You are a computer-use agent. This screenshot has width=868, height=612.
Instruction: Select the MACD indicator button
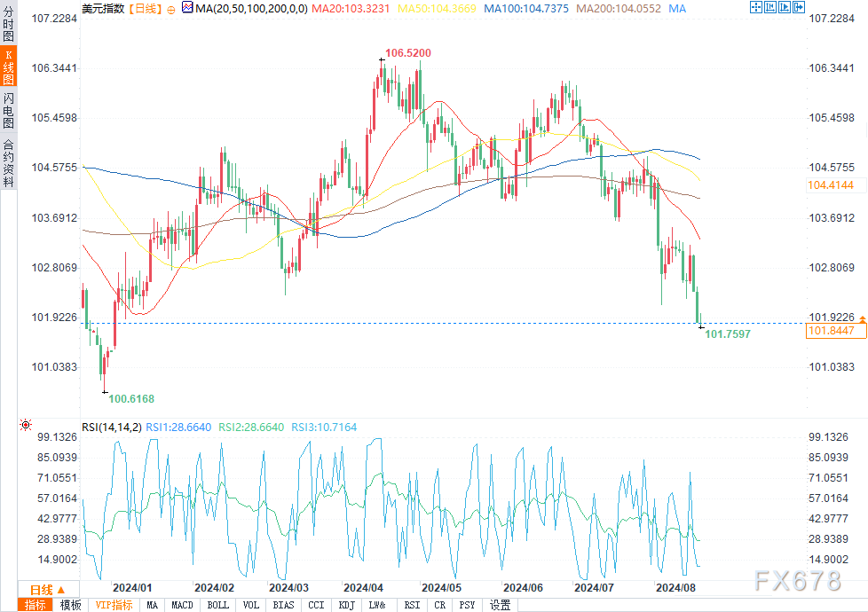tap(182, 605)
